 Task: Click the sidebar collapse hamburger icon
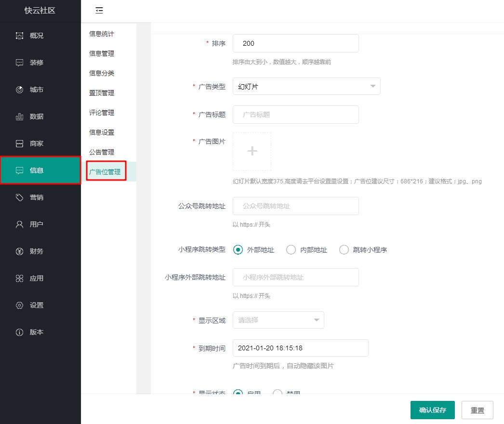coord(99,11)
